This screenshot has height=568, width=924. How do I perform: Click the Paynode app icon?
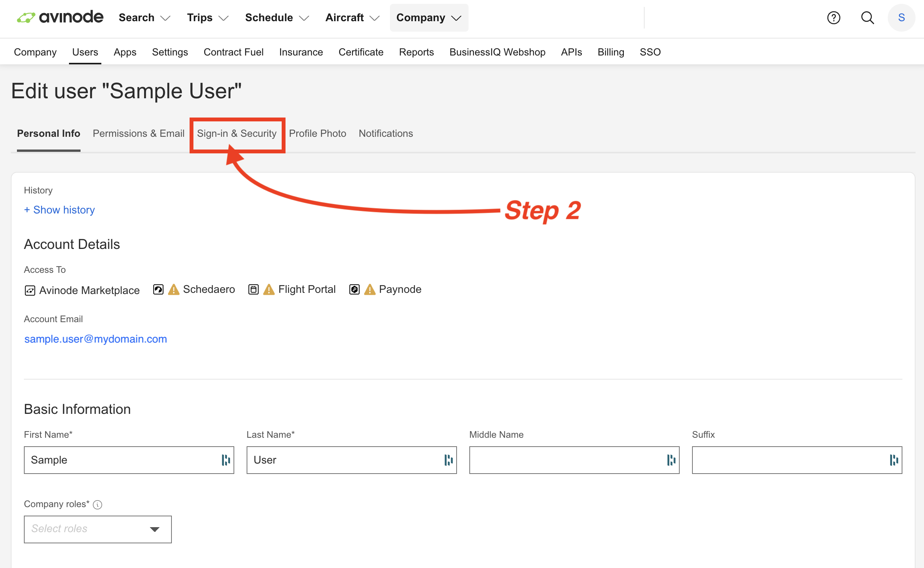(354, 289)
